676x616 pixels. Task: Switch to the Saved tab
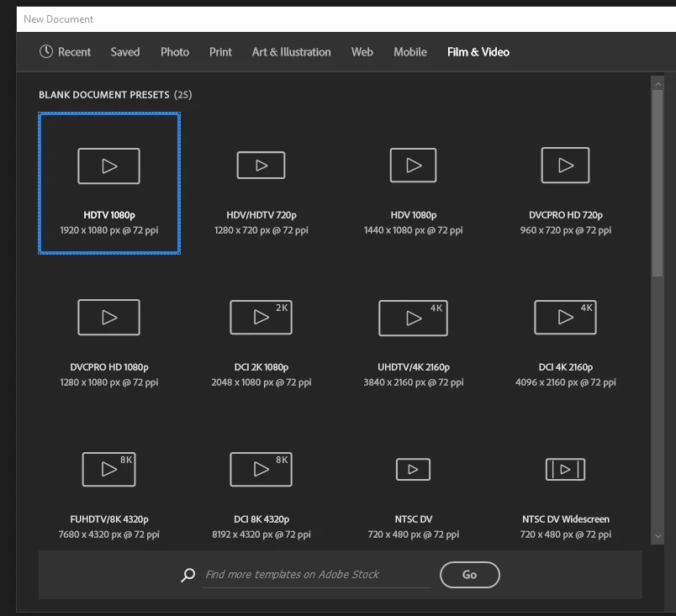click(125, 52)
